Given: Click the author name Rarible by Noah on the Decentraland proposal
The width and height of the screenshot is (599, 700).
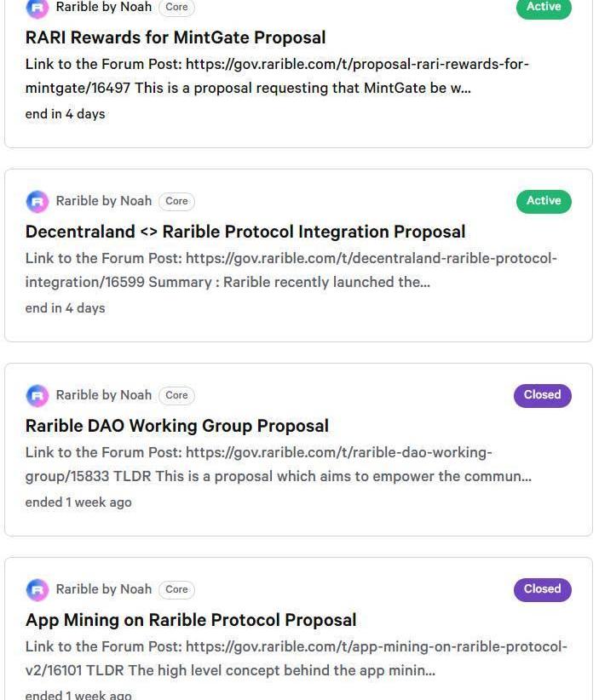Looking at the screenshot, I should (x=104, y=202).
